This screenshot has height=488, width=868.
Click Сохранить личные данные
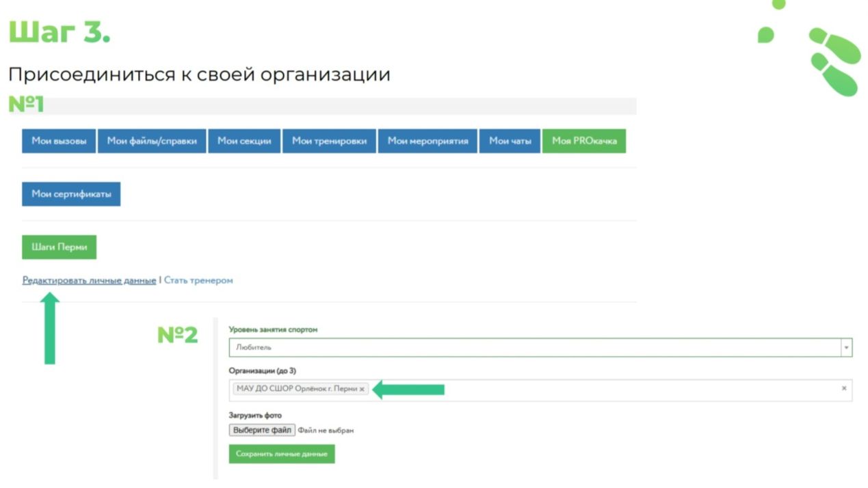click(x=281, y=454)
